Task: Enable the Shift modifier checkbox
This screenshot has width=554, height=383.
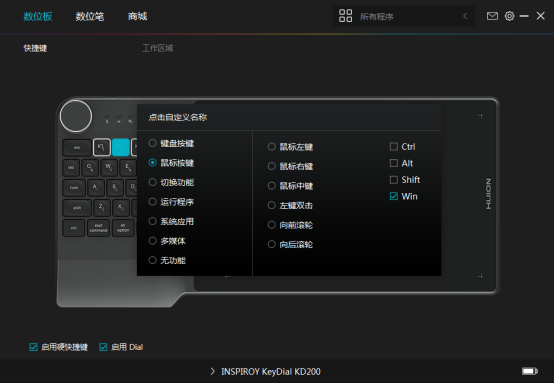Action: (394, 179)
